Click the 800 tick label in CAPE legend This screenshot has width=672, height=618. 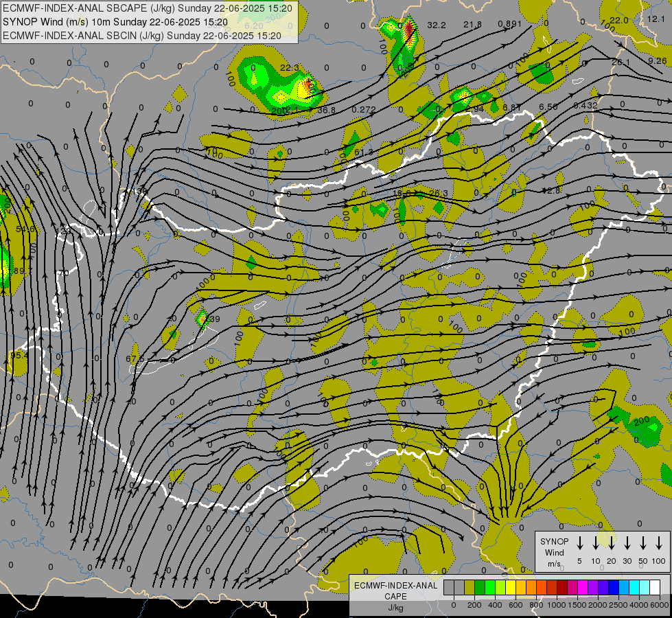pos(537,605)
